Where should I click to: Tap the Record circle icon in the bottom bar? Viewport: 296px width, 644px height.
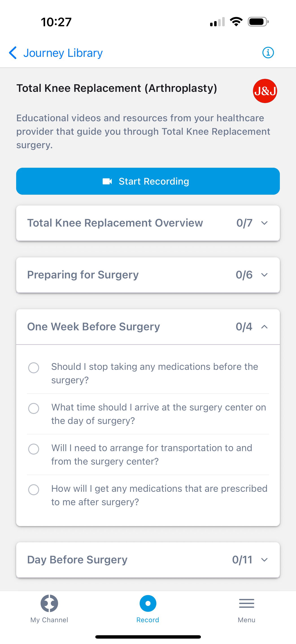148,603
